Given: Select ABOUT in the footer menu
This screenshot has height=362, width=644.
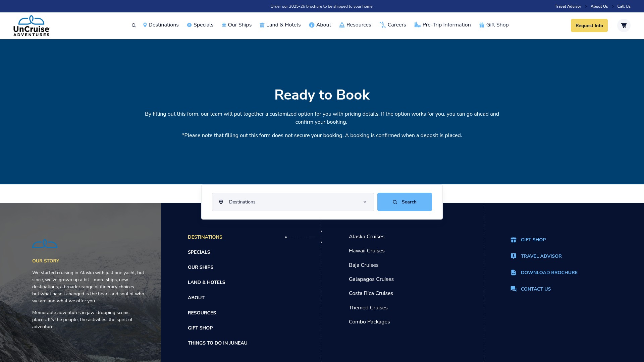Looking at the screenshot, I should click(x=196, y=298).
